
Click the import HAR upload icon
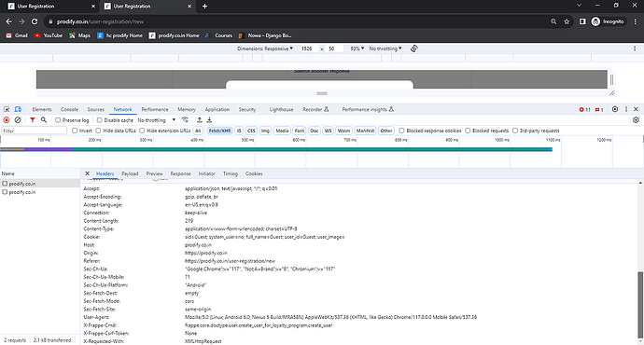point(199,120)
